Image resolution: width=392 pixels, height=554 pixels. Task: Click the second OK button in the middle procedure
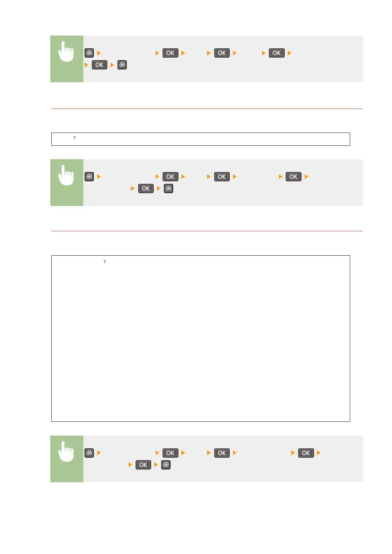click(222, 177)
